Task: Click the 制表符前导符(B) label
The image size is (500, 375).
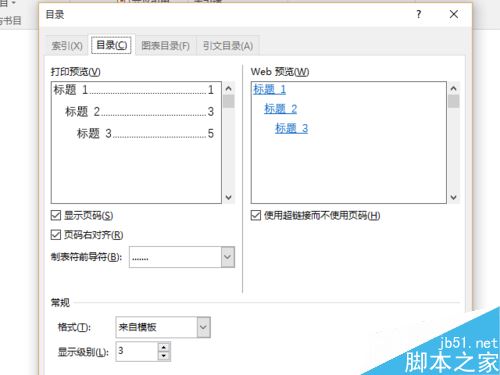Action: 87,257
